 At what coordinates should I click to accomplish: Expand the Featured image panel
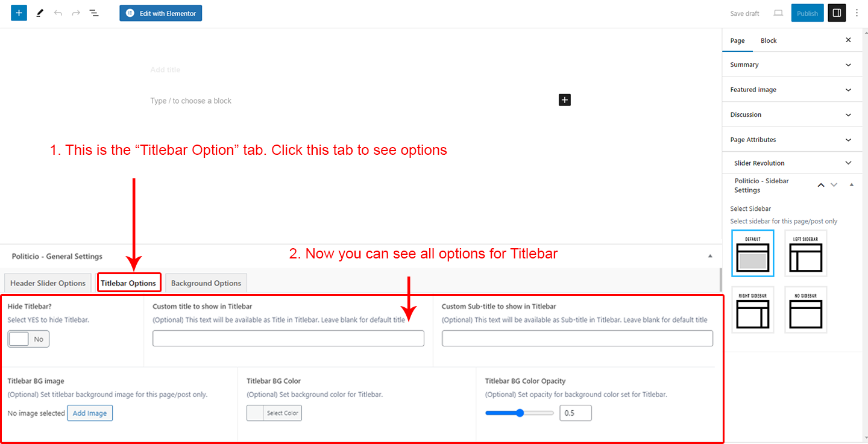click(792, 90)
